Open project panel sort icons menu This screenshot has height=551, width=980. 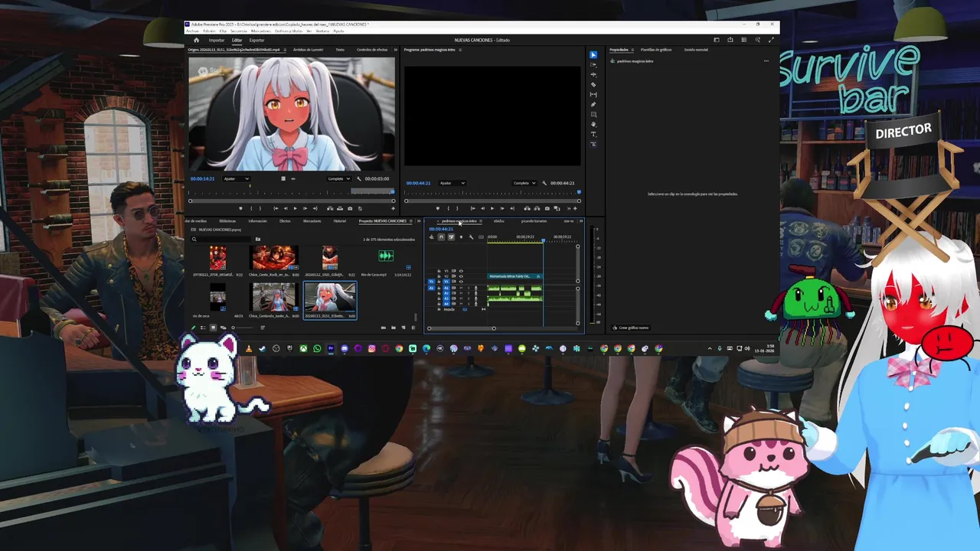[263, 328]
